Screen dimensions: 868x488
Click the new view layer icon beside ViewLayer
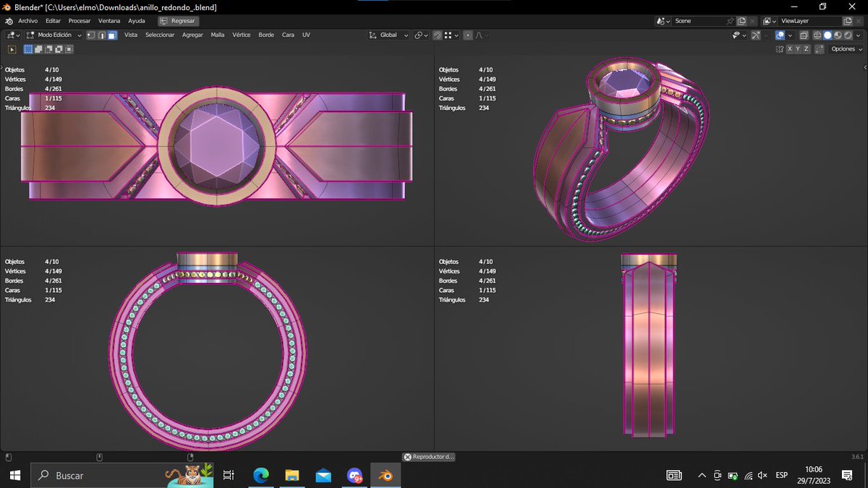pyautogui.click(x=848, y=21)
